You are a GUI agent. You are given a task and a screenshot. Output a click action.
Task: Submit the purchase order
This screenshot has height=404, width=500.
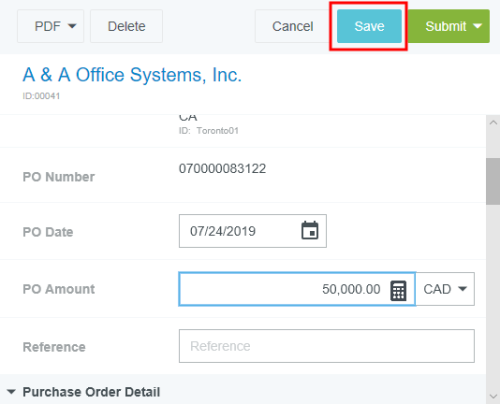point(446,26)
